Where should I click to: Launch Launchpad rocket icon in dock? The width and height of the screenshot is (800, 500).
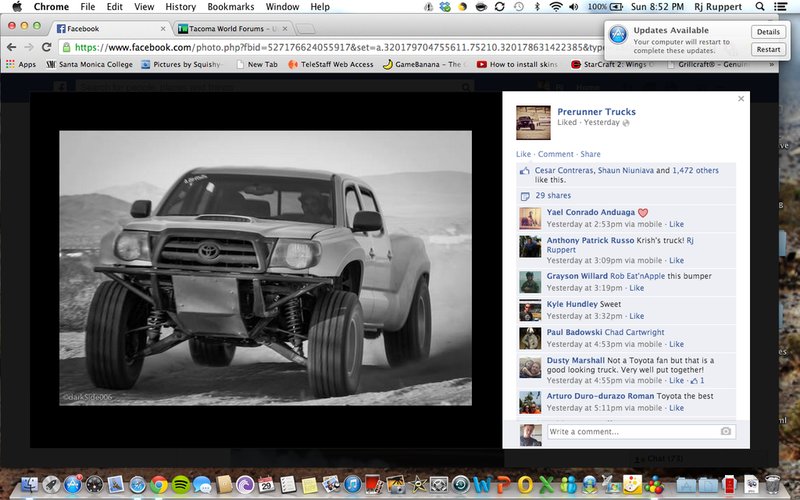tap(51, 484)
